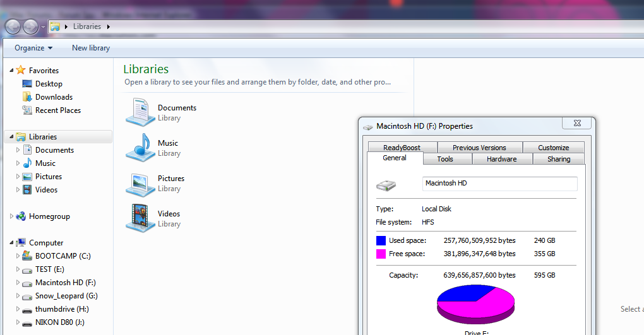644x335 pixels.
Task: Click Libraries in the address bar breadcrumb
Action: coord(86,26)
